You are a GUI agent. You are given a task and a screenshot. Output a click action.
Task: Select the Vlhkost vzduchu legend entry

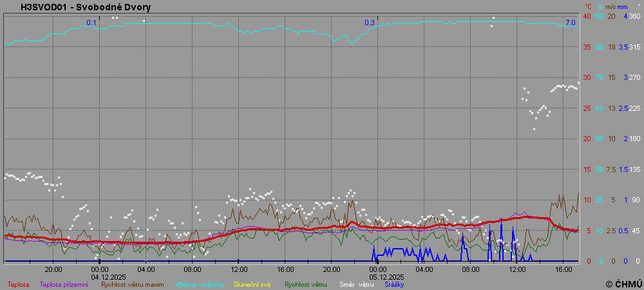(198, 284)
